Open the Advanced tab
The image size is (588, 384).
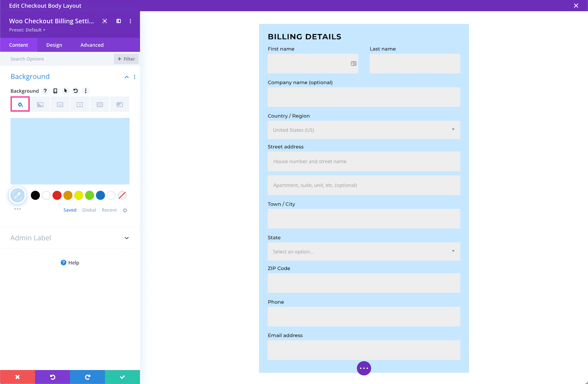[92, 45]
